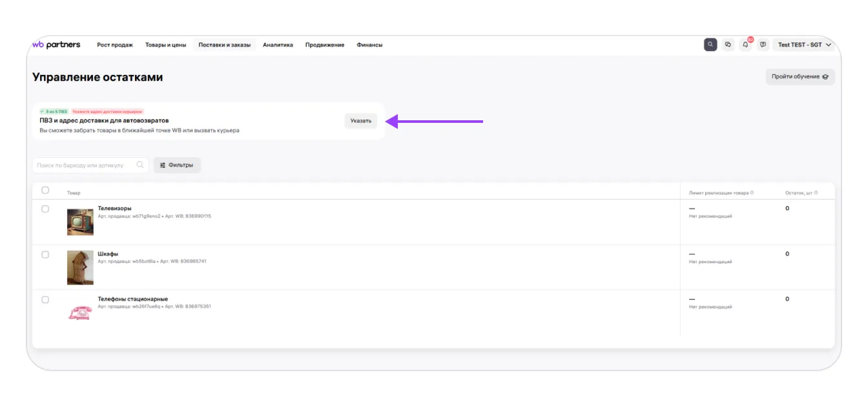868x406 pixels.
Task: Tick the checkbox for the Телевизоры row
Action: point(45,209)
